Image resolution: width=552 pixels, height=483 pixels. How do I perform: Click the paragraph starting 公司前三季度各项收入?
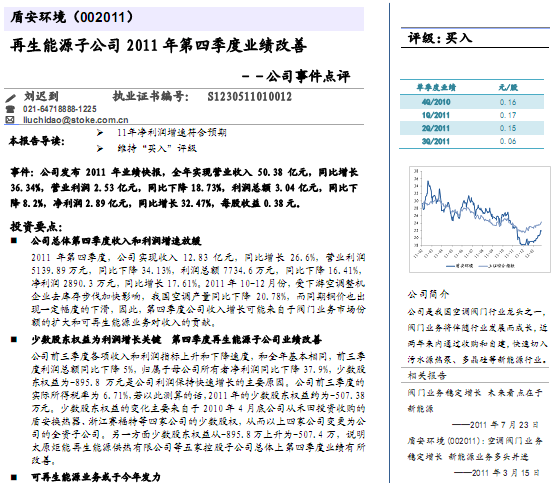[x=198, y=408]
